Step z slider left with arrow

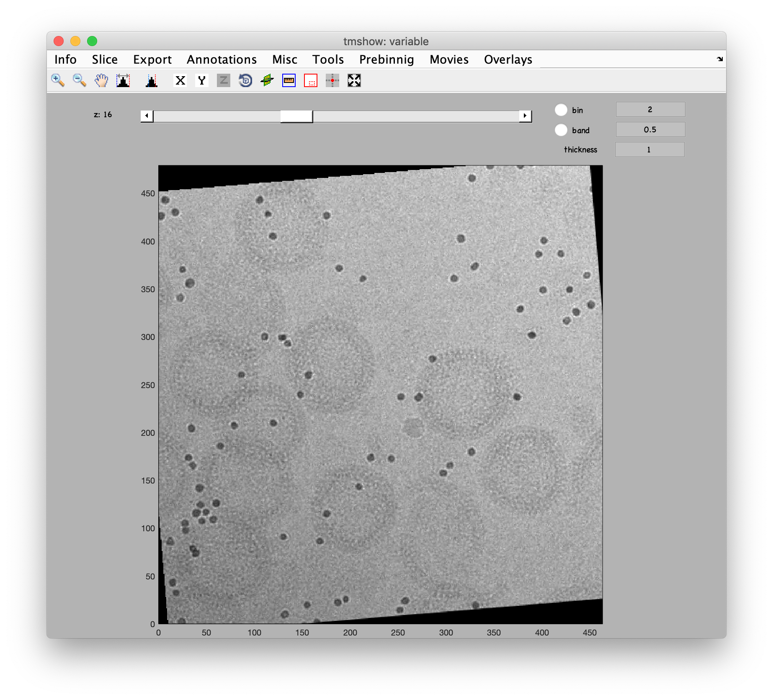pyautogui.click(x=147, y=116)
